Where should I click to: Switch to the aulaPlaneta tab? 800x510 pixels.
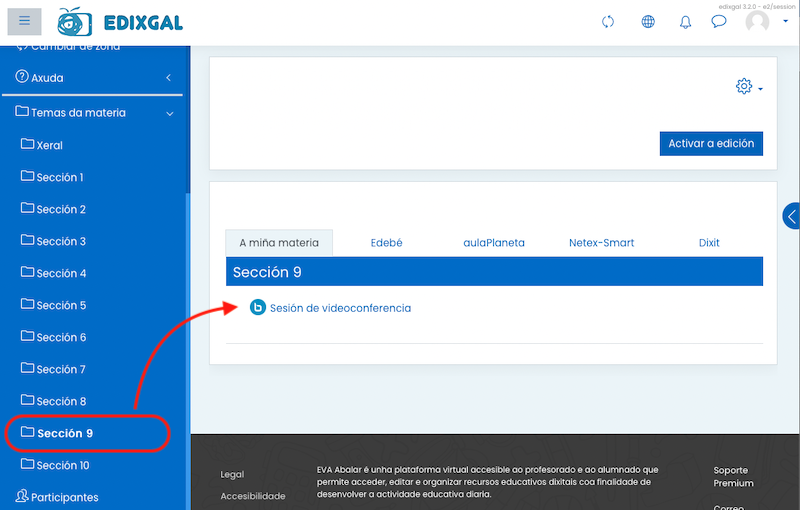(494, 243)
